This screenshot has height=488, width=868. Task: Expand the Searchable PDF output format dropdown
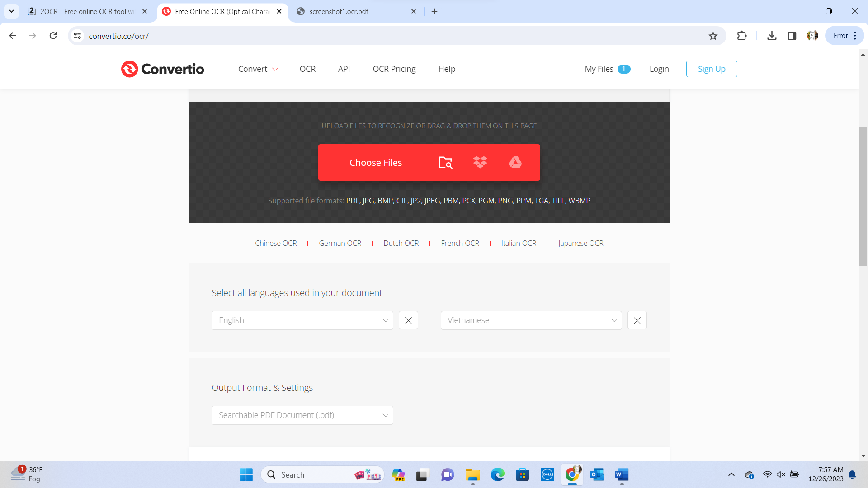point(302,415)
